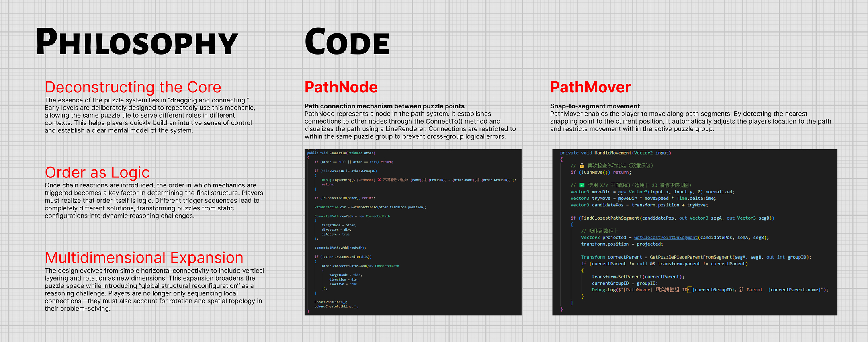This screenshot has height=342, width=868.
Task: Click the 'currentGroupID = groupID;' code line
Action: (624, 283)
